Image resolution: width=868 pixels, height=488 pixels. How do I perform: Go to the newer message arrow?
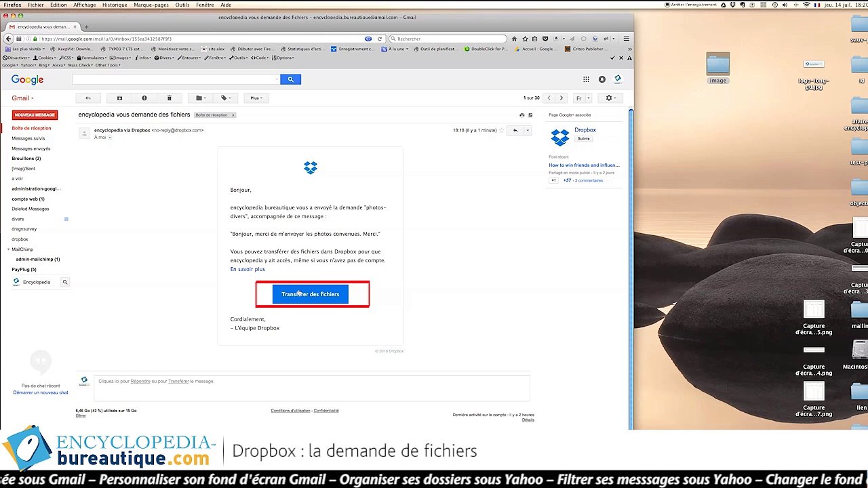click(549, 98)
